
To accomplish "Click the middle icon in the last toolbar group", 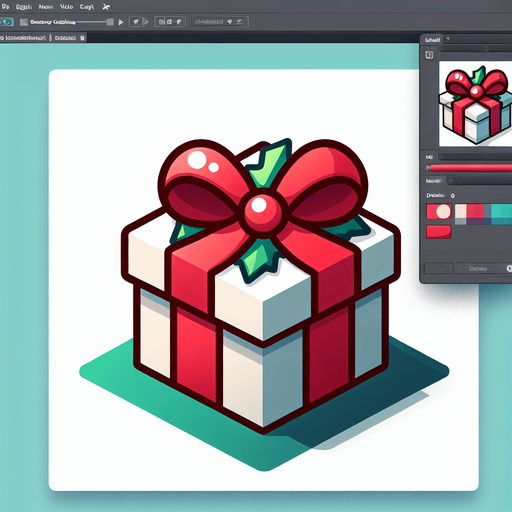I will click(230, 22).
